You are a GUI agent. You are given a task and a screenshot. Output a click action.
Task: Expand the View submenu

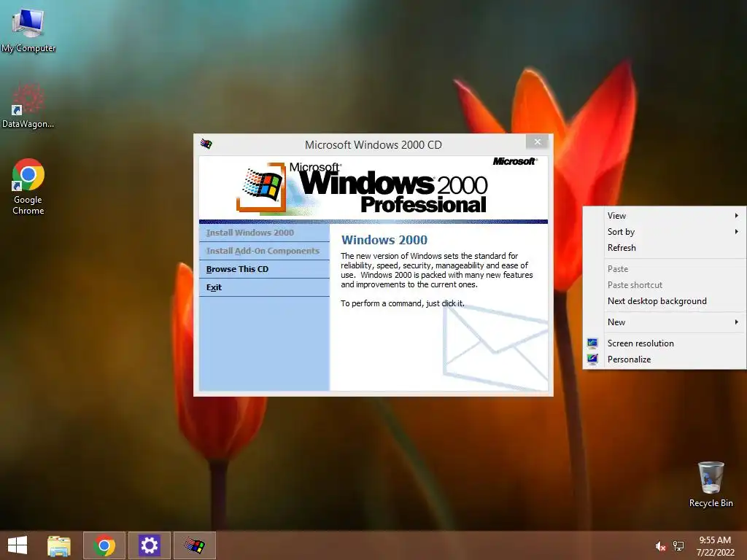(665, 216)
